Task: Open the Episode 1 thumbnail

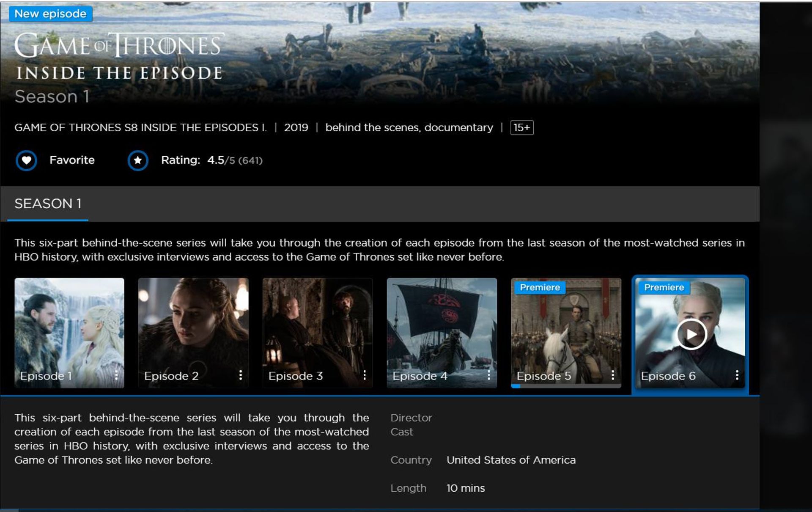Action: click(69, 333)
